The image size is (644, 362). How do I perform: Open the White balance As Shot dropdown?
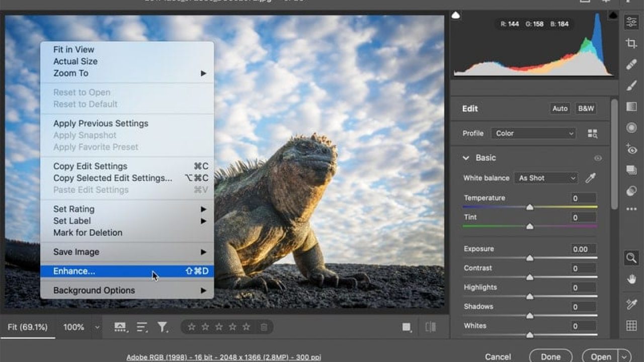pyautogui.click(x=546, y=178)
